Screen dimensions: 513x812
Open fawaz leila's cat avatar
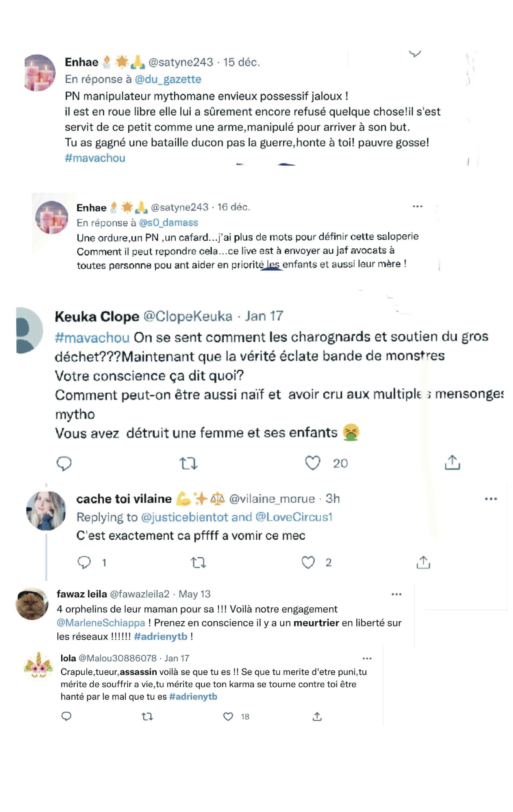coord(32,604)
